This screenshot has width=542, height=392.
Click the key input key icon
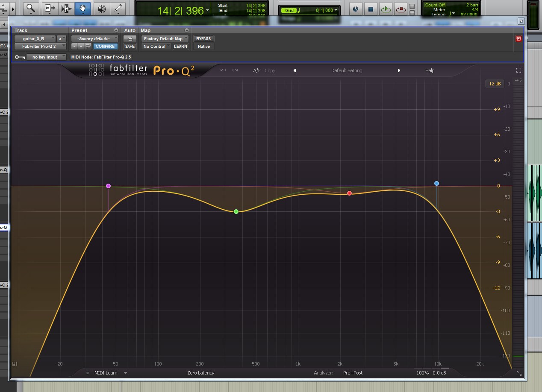pos(20,57)
